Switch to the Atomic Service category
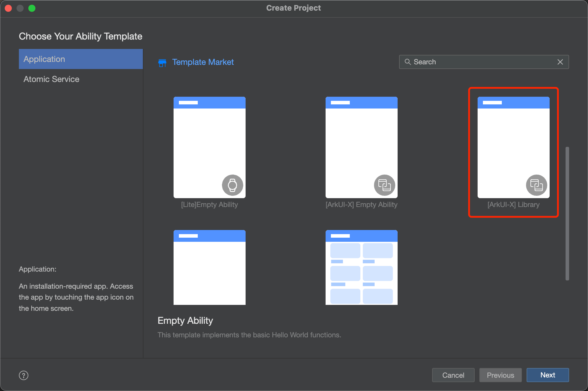The width and height of the screenshot is (588, 391). [x=51, y=79]
